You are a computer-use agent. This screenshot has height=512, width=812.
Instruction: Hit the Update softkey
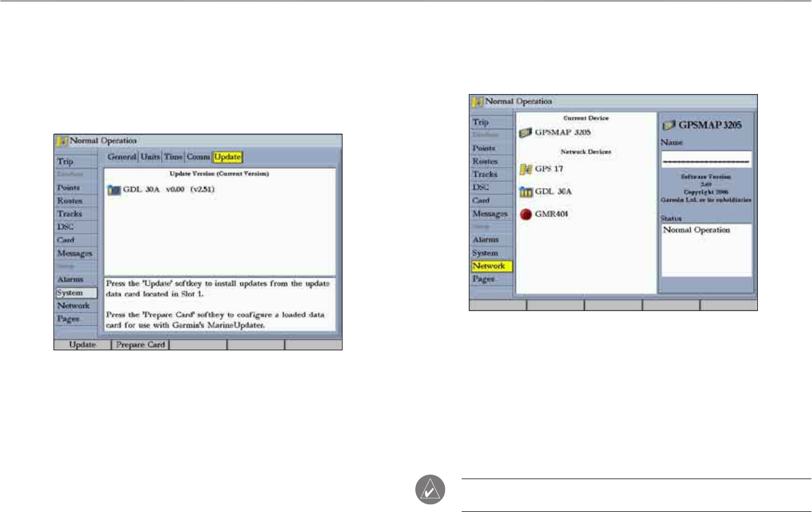tap(82, 345)
